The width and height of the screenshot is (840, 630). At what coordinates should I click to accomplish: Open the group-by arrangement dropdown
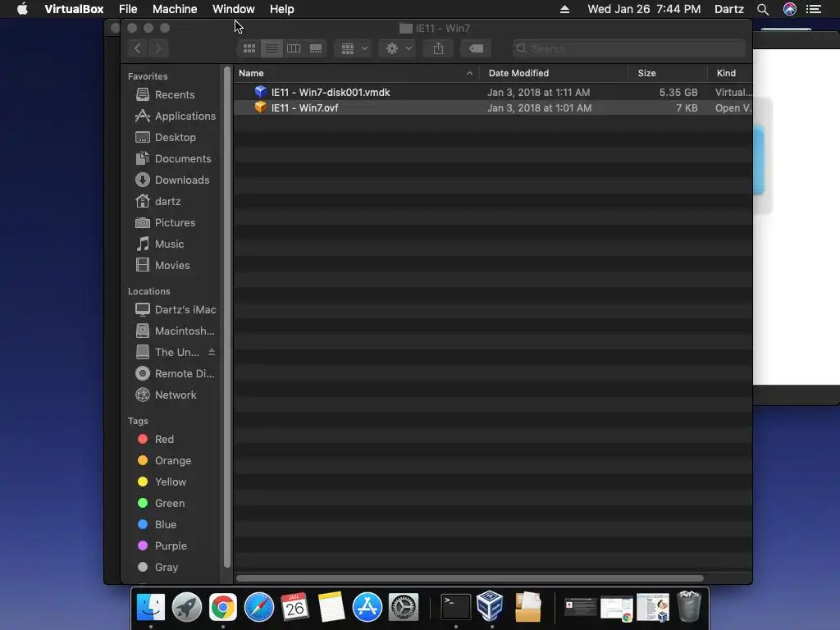354,48
